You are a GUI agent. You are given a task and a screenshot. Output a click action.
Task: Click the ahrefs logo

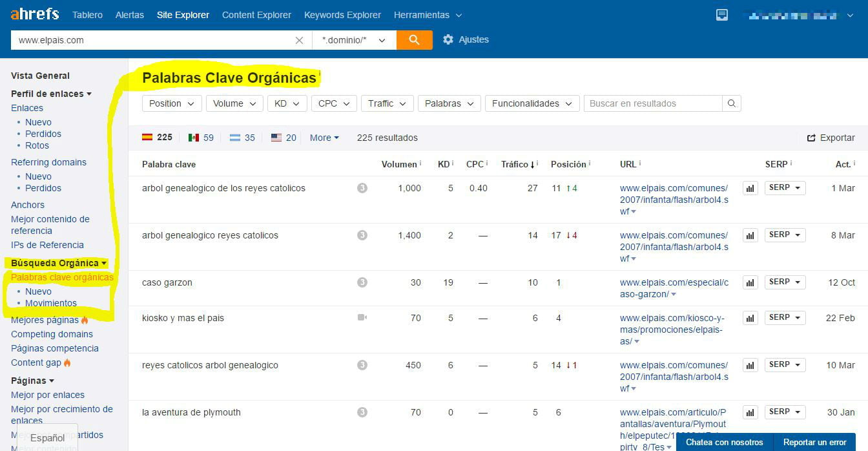click(35, 14)
